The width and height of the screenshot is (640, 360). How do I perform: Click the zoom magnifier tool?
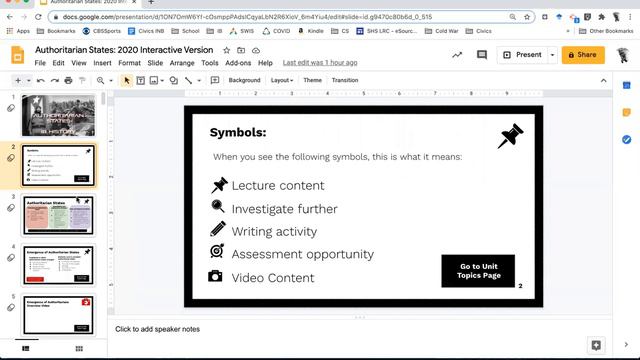click(100, 80)
